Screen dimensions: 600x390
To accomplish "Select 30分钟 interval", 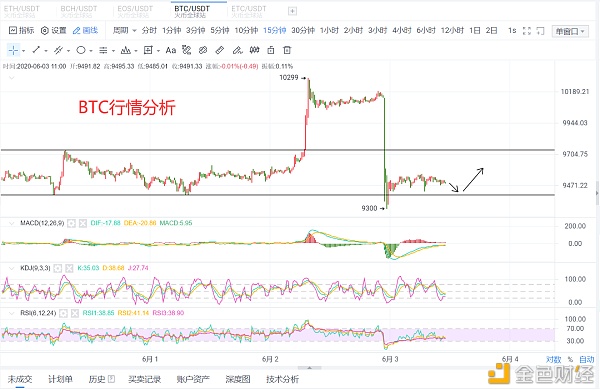I will [x=303, y=31].
